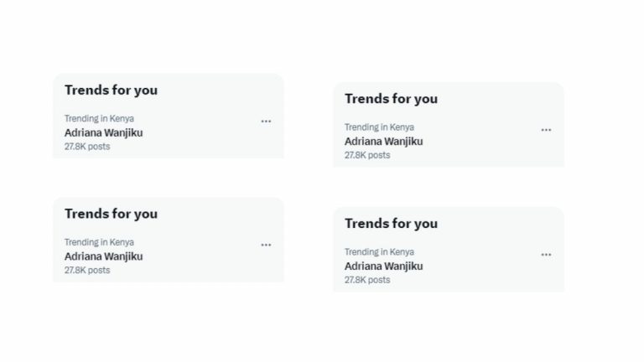The image size is (644, 362).
Task: Open more options in bottom-right trends card
Action: [546, 255]
